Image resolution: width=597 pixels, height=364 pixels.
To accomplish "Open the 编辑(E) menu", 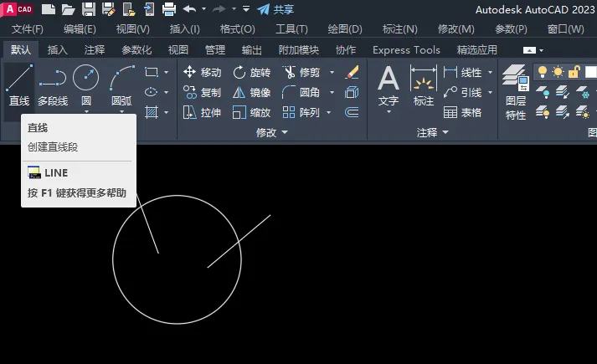I will coord(80,29).
